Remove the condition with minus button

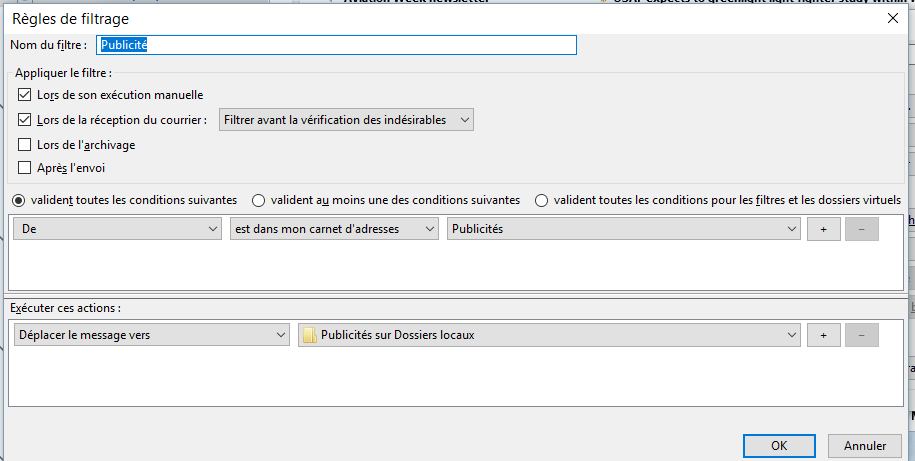pos(861,229)
